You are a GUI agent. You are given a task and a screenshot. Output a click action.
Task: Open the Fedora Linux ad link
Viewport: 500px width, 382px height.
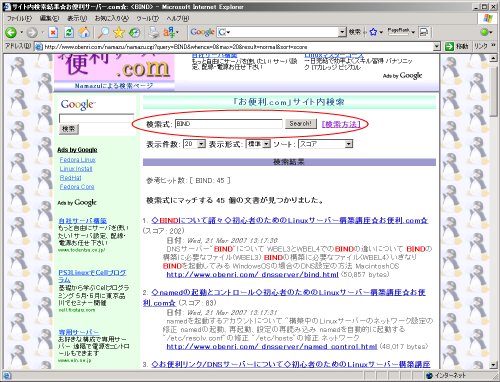[78, 160]
